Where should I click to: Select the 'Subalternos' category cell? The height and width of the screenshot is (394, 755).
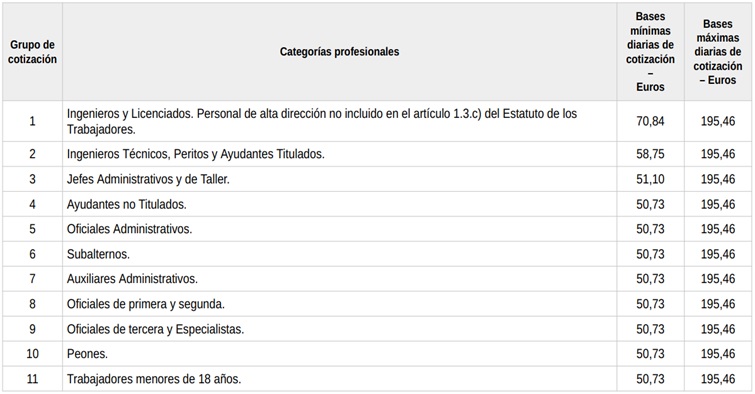[339, 254]
